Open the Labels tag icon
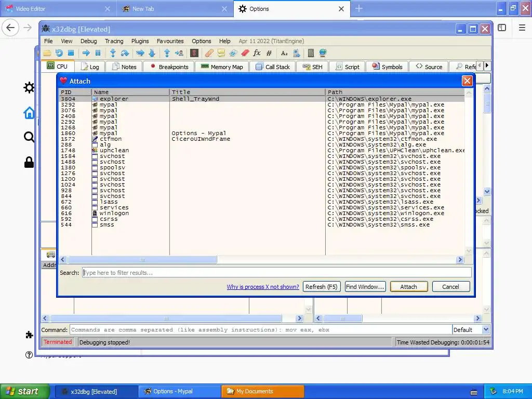The height and width of the screenshot is (399, 532). [233, 53]
